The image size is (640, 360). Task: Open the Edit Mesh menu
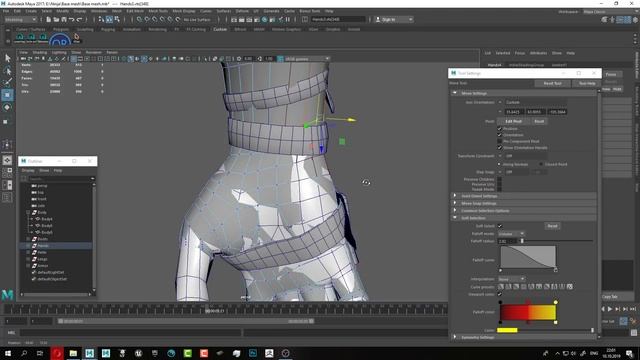[135, 11]
